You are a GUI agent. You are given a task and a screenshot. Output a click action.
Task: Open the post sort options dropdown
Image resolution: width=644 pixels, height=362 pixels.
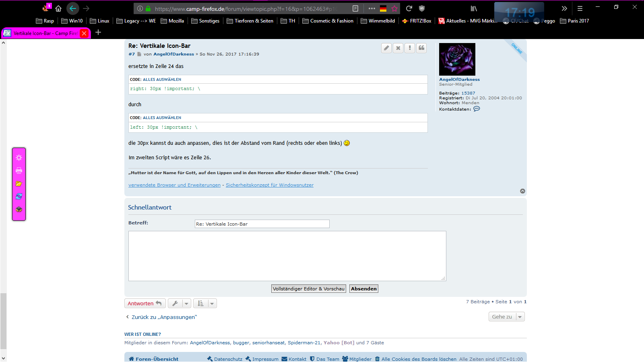205,303
